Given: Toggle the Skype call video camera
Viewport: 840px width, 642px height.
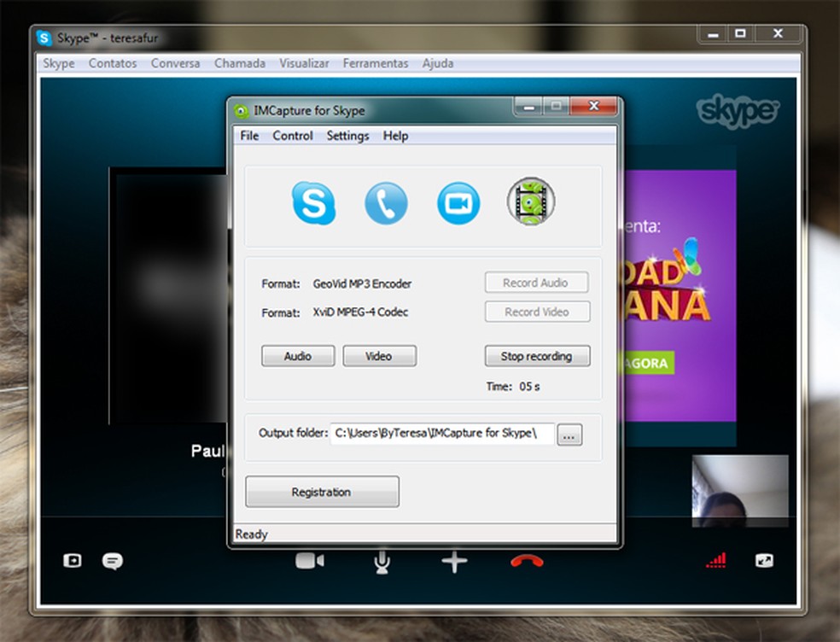Looking at the screenshot, I should [x=310, y=561].
